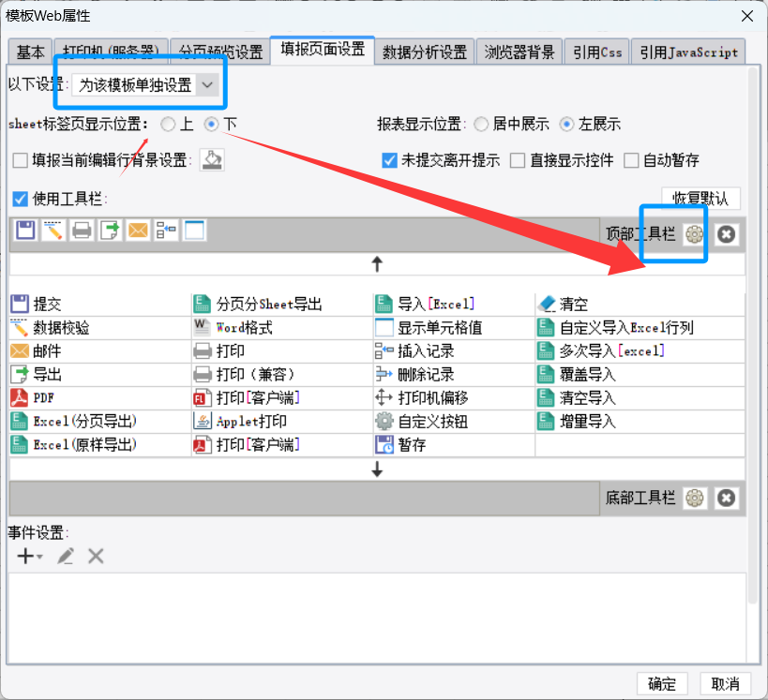Screen dimensions: 768x700
Task: Clear bottom toolbar with its X icon
Action: 727,499
